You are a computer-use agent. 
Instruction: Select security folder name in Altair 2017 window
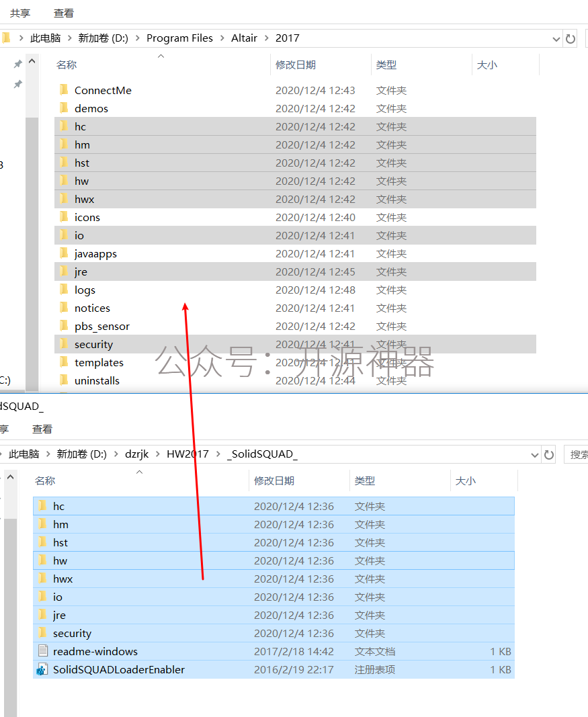point(93,344)
